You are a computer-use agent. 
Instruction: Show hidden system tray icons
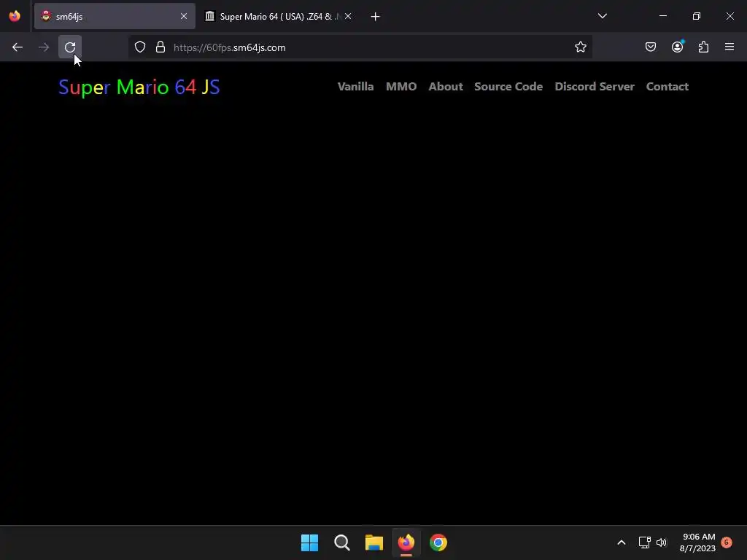622,542
